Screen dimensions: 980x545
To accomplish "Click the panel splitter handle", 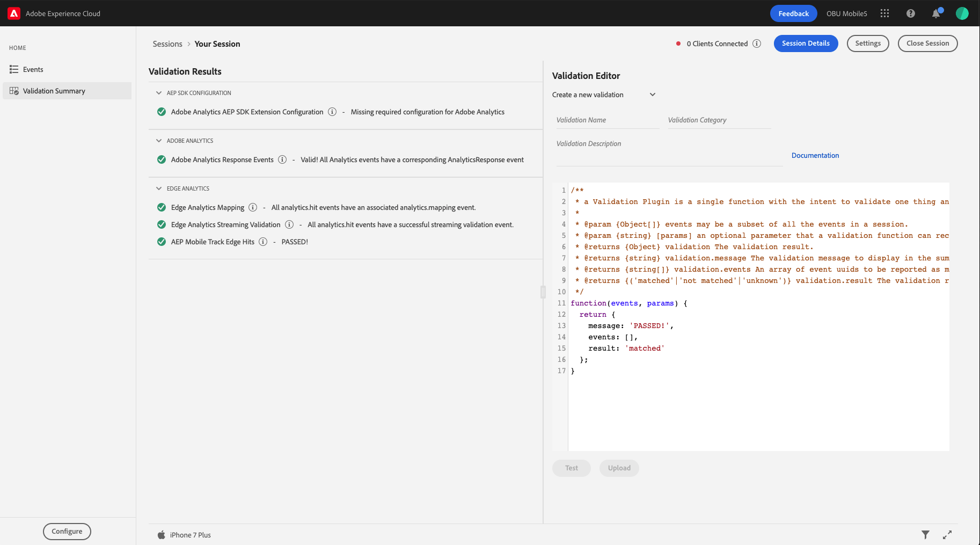I will (x=543, y=292).
